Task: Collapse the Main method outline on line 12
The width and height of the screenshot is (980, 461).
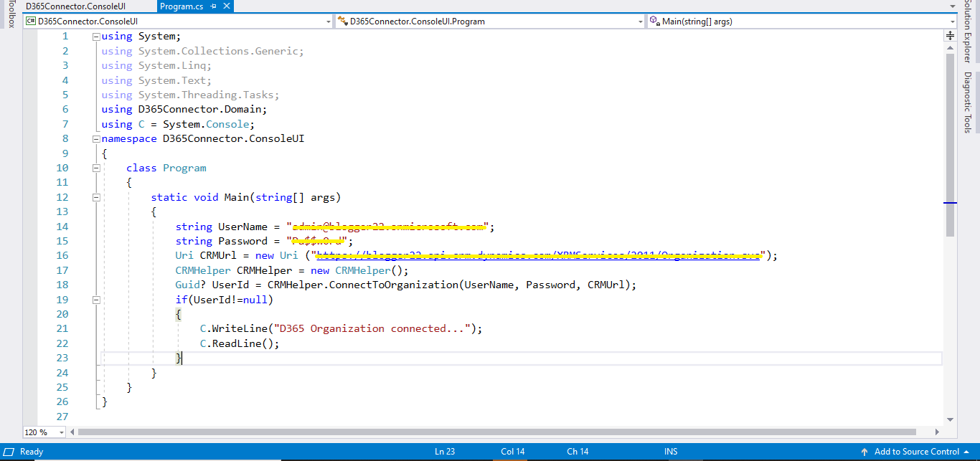Action: point(95,197)
